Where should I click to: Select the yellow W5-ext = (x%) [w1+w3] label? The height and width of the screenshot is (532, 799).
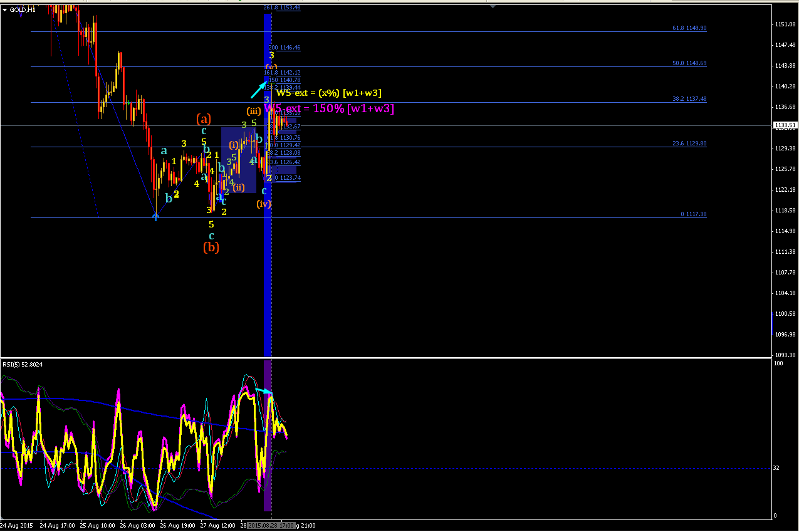(x=329, y=93)
